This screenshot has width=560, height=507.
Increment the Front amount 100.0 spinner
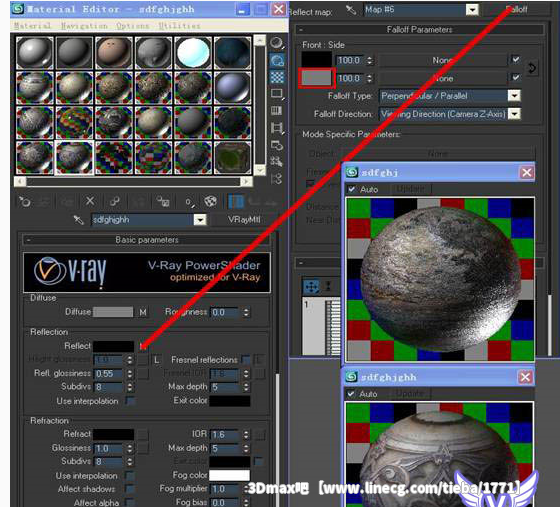pos(370,58)
